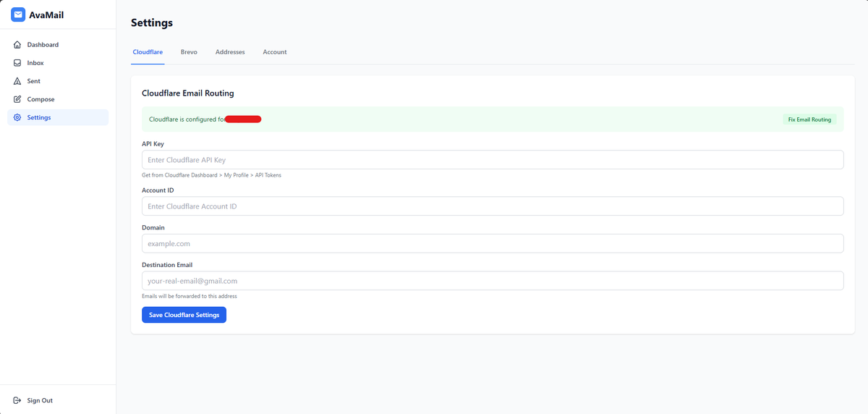Focus the API Key input field
This screenshot has width=868, height=414.
493,160
